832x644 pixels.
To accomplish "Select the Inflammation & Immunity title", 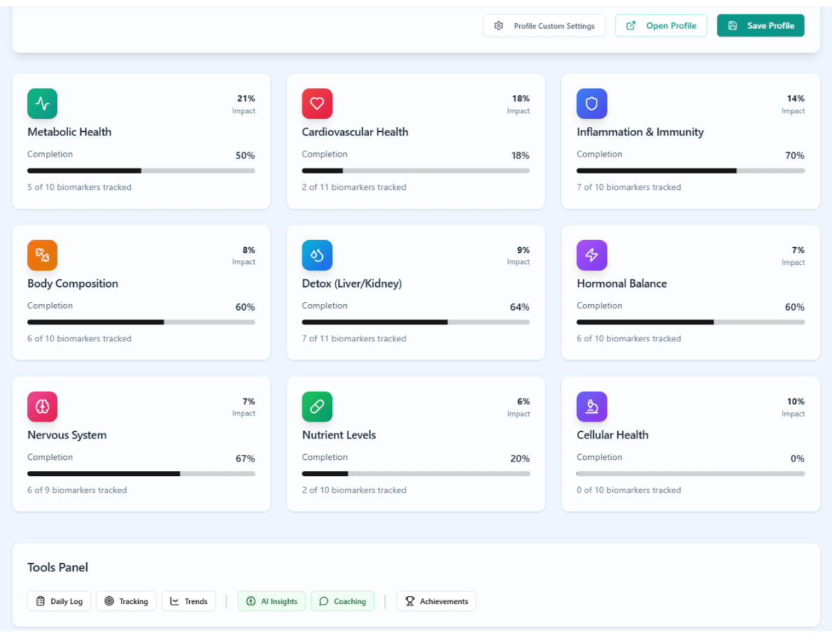I will pos(640,132).
